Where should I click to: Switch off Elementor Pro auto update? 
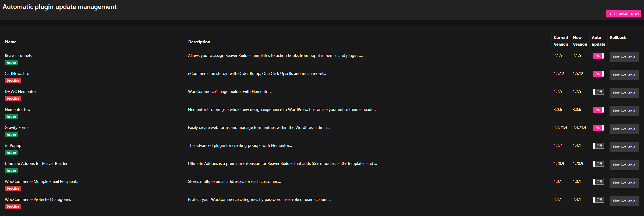click(598, 110)
